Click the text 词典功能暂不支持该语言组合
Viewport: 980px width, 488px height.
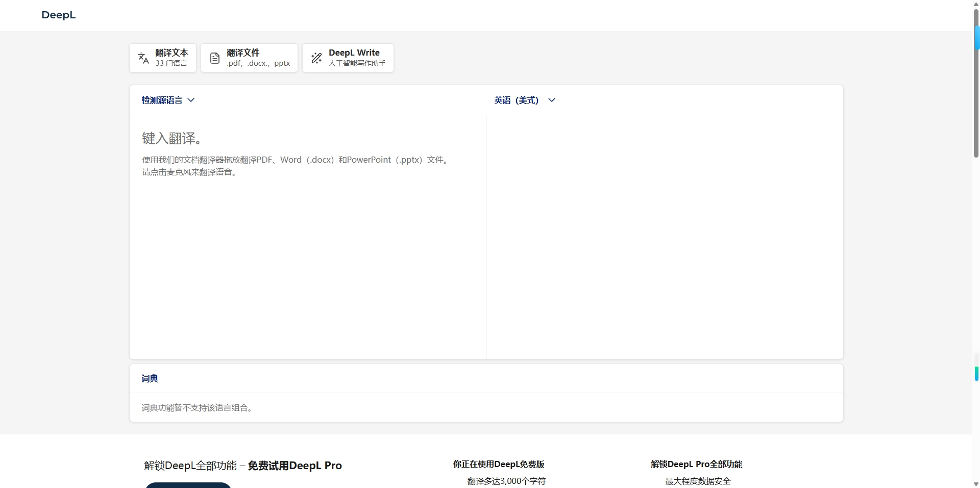click(197, 407)
